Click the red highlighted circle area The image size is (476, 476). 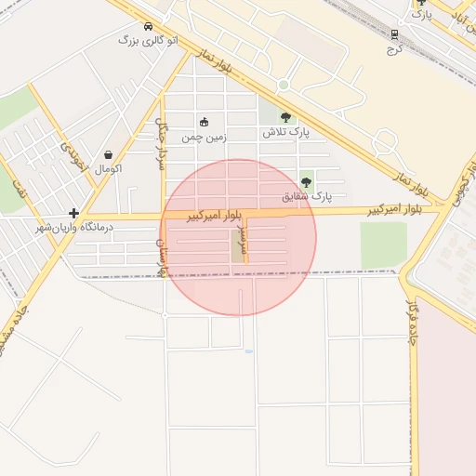pyautogui.click(x=238, y=238)
